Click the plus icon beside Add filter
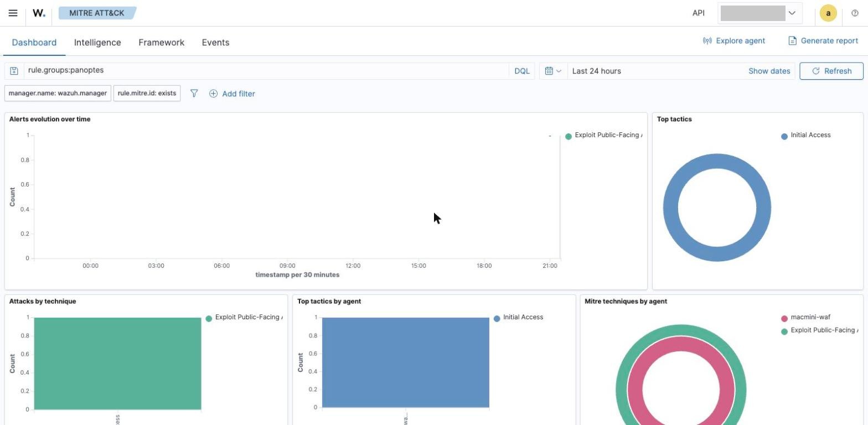The height and width of the screenshot is (425, 868). pyautogui.click(x=213, y=94)
